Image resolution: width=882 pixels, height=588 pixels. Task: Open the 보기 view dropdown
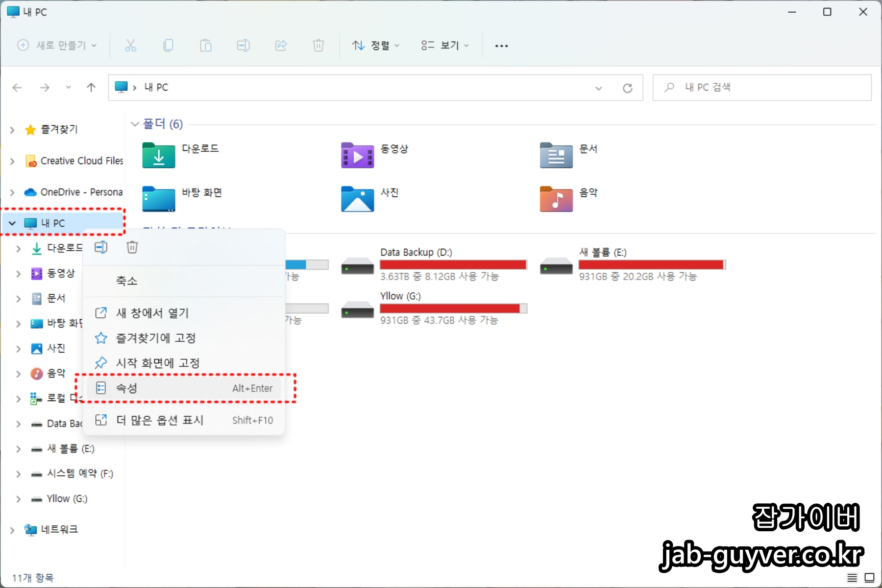(445, 46)
